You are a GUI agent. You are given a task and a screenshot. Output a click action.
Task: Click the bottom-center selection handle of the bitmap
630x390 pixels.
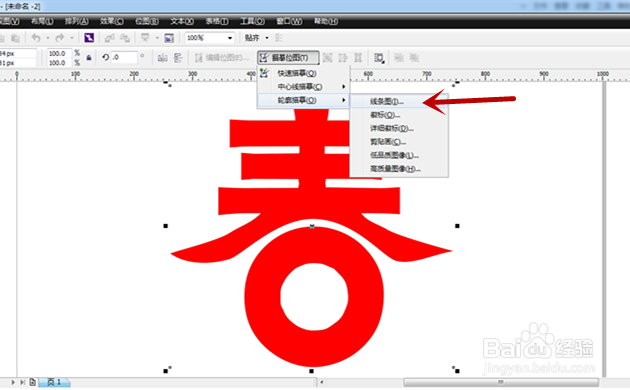pyautogui.click(x=311, y=371)
